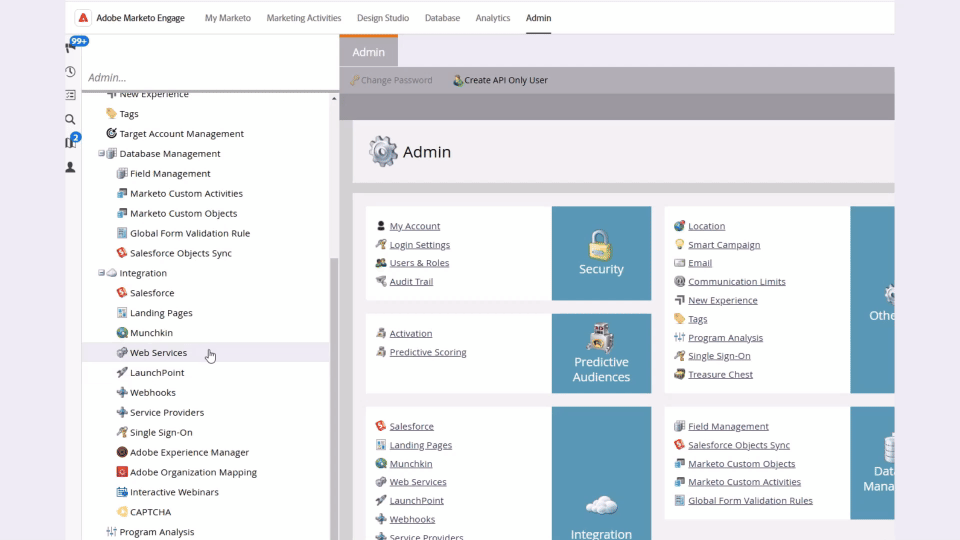Select Marketo Custom Activities in tree
Image resolution: width=960 pixels, height=540 pixels.
(186, 193)
